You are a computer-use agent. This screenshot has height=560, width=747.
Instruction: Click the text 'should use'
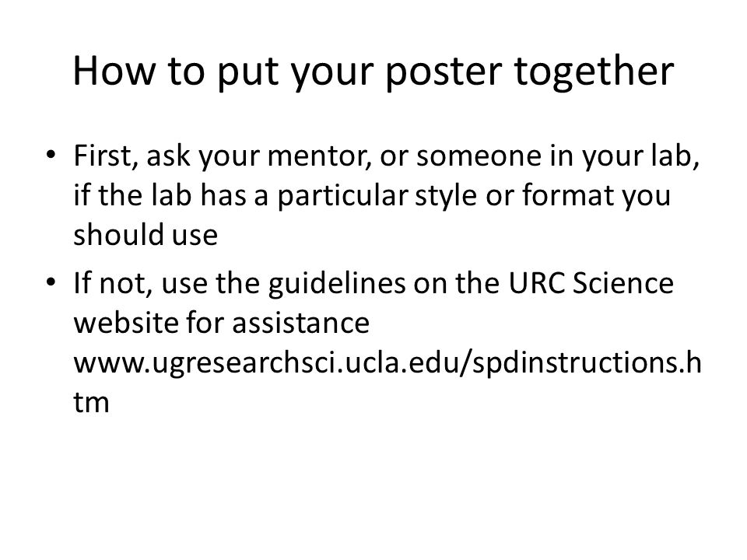pos(146,235)
